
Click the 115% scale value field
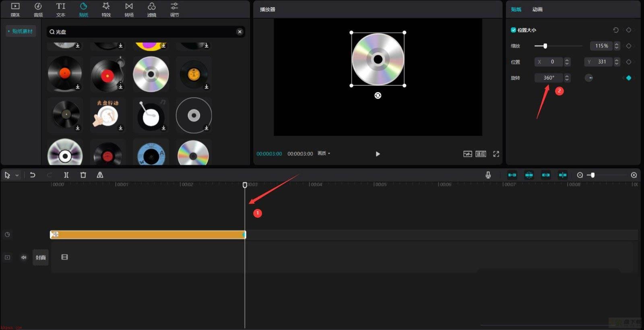[601, 46]
